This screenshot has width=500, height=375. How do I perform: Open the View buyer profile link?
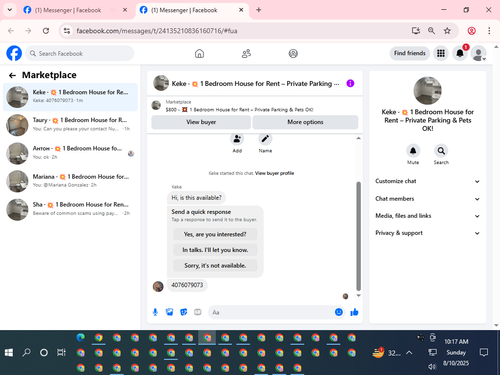(x=274, y=173)
